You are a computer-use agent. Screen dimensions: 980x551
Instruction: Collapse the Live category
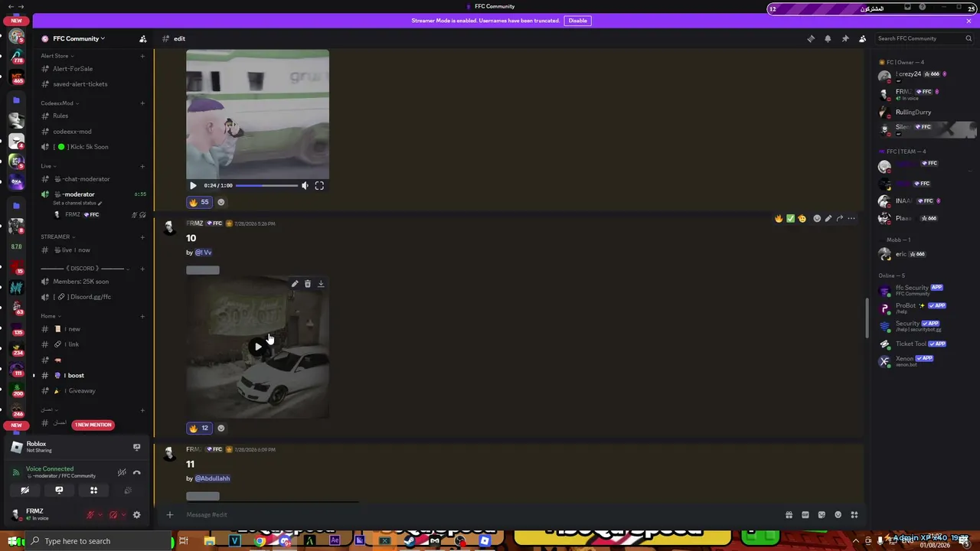pyautogui.click(x=48, y=166)
